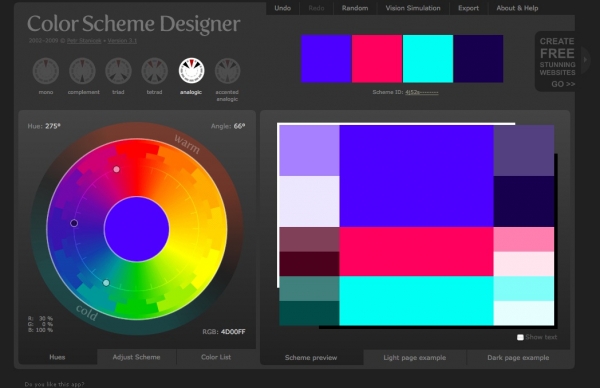This screenshot has height=388, width=600.
Task: Switch to the Hues tab
Action: [57, 357]
